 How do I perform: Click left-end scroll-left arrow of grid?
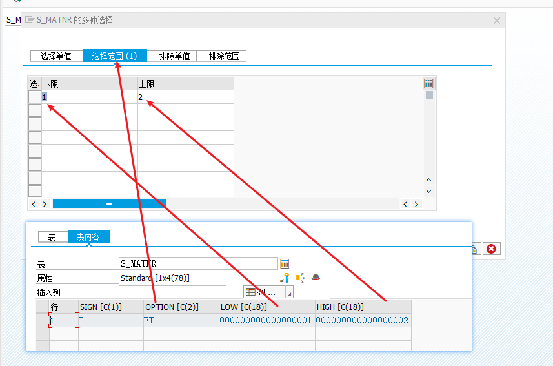coord(34,204)
